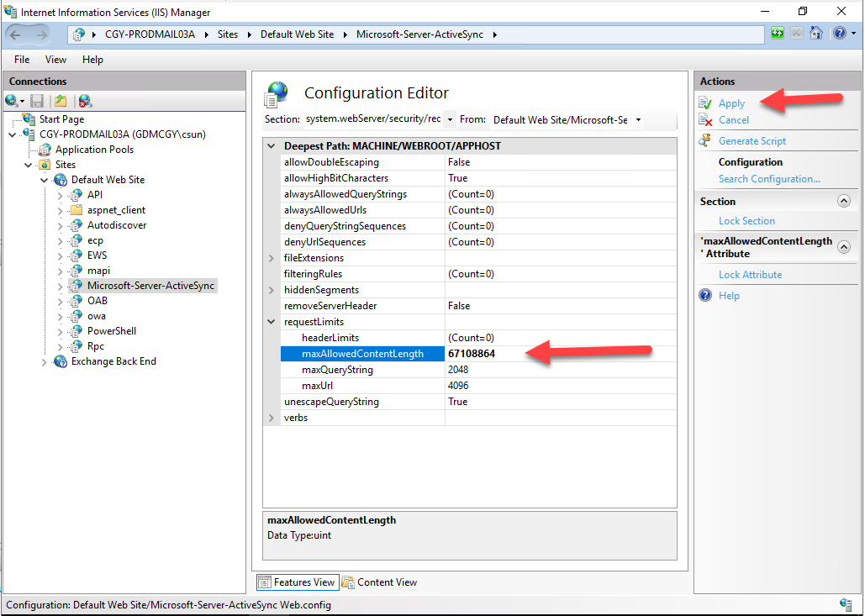Click the Search Configuration link

coord(769,179)
